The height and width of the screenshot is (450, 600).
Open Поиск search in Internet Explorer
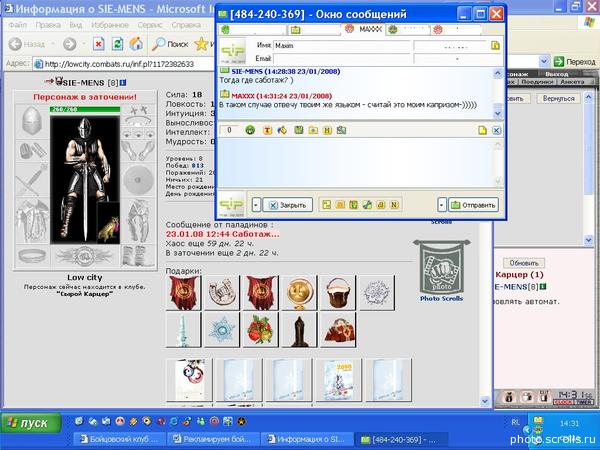point(170,44)
